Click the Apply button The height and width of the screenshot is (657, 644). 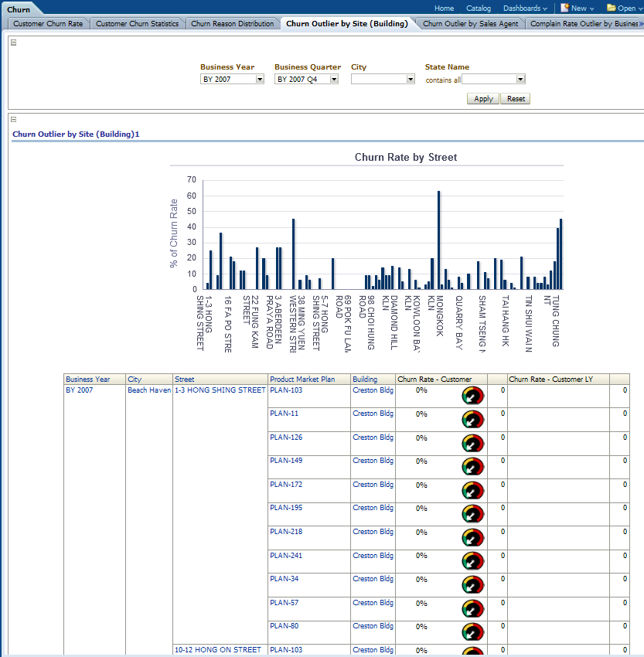(483, 99)
